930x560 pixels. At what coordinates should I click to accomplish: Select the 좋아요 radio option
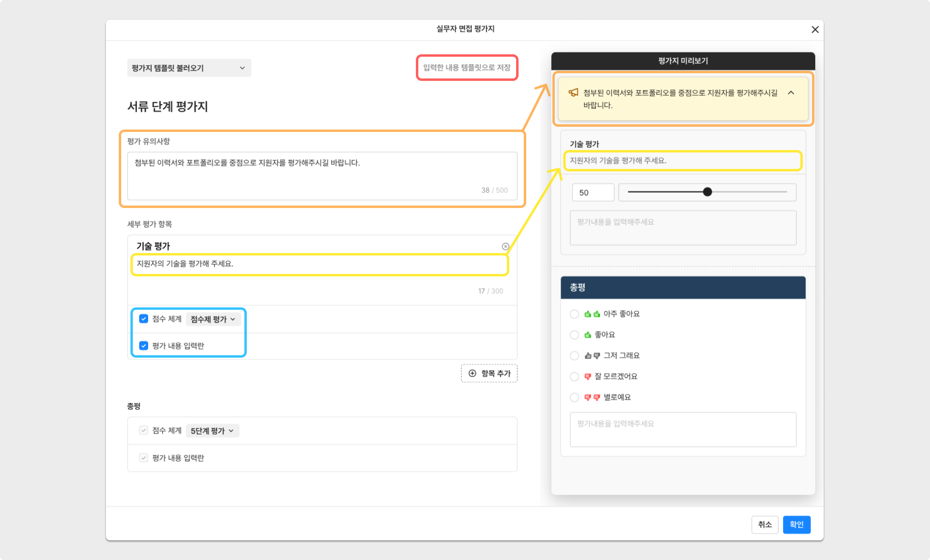pos(574,335)
